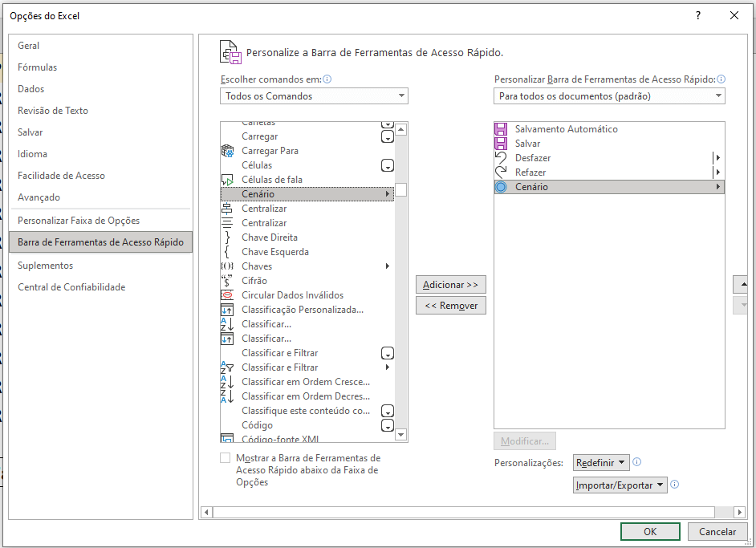This screenshot has width=756, height=548.
Task: Open the Todos os Comandos dropdown
Action: (314, 96)
